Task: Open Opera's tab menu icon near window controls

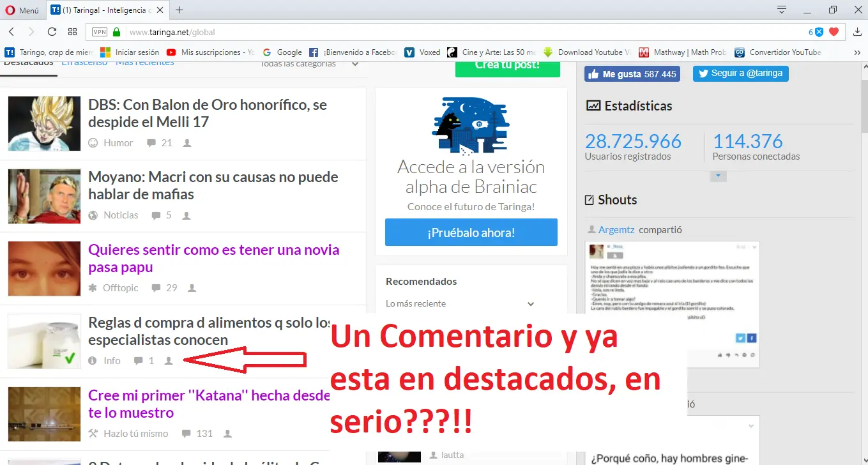Action: pos(781,10)
